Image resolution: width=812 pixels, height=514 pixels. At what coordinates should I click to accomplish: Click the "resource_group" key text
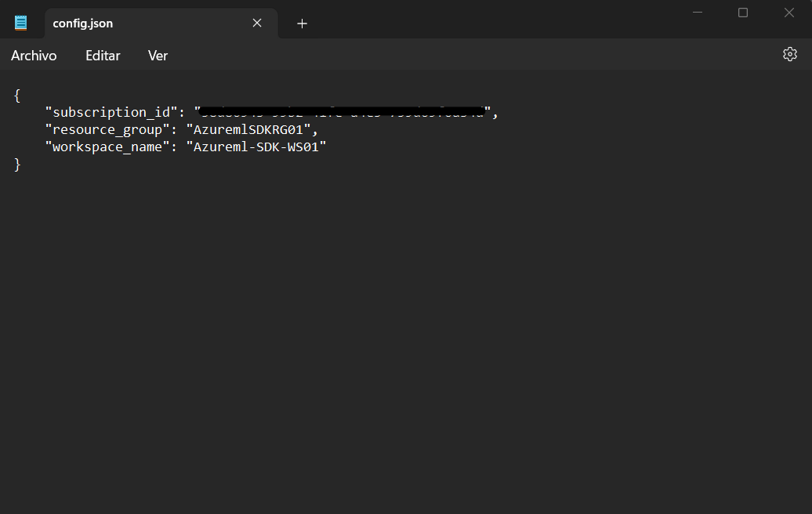[107, 129]
